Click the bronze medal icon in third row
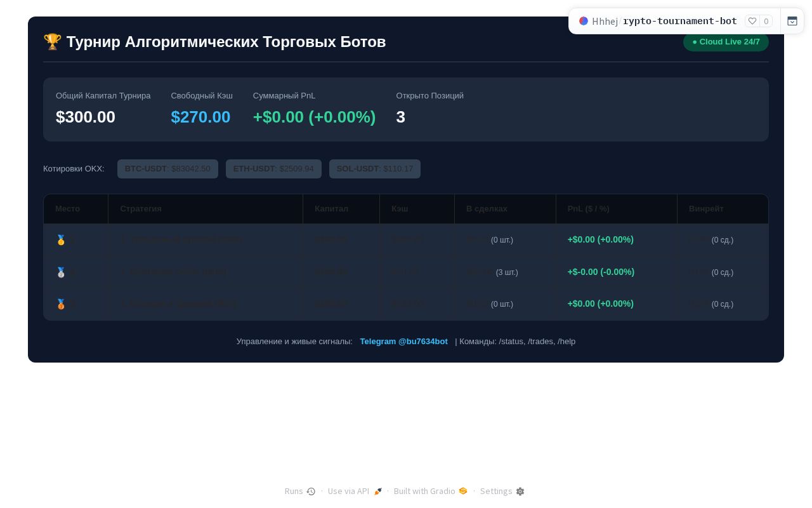The width and height of the screenshot is (812, 508). point(61,304)
